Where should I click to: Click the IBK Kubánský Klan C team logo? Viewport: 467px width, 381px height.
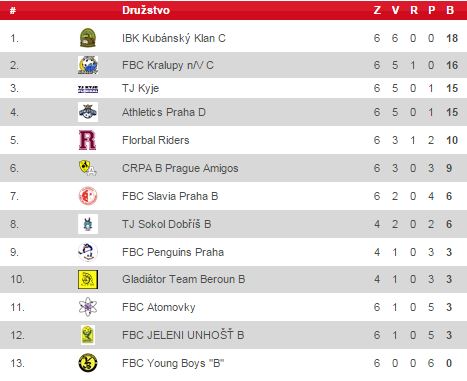[88, 38]
